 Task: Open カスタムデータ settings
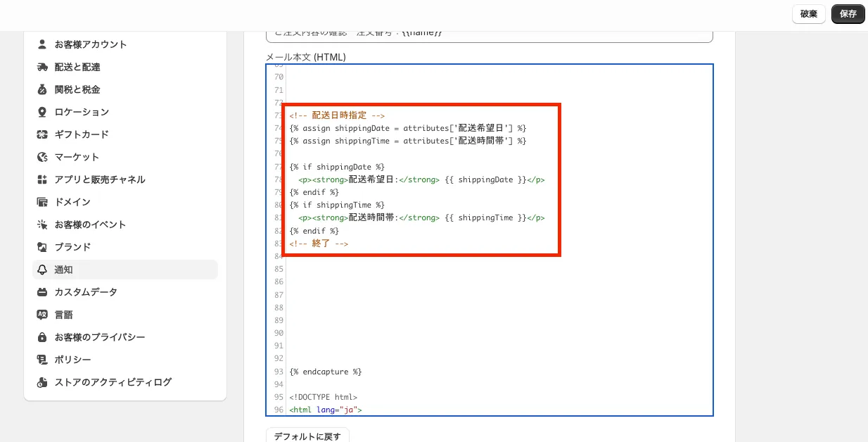[x=125, y=292]
